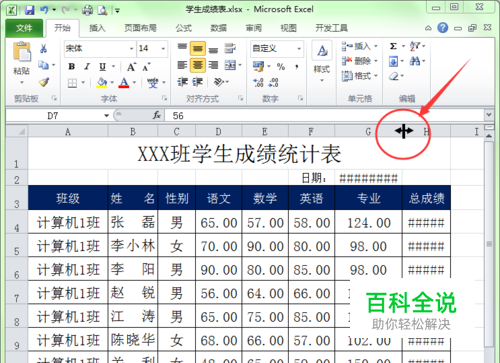500x363 pixels.
Task: Click the Paste clipboard icon
Action: point(22,52)
